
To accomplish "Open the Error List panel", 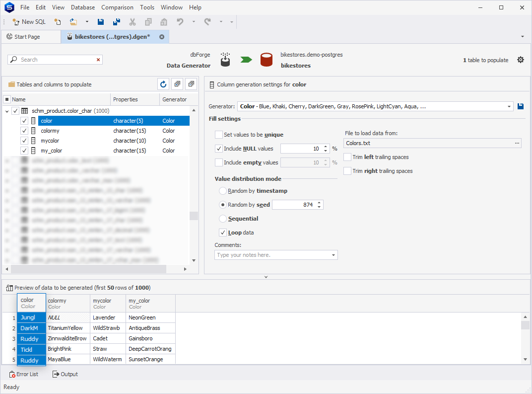I will click(24, 374).
